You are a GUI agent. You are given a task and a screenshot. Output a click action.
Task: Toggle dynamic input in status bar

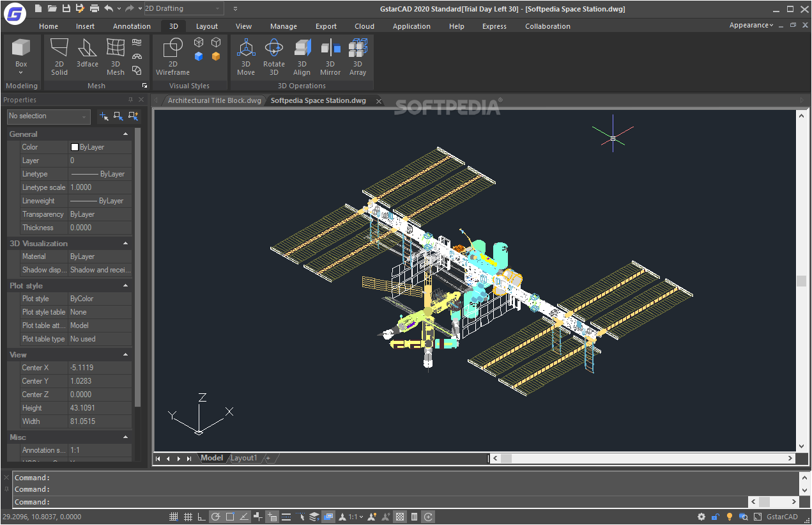(272, 517)
